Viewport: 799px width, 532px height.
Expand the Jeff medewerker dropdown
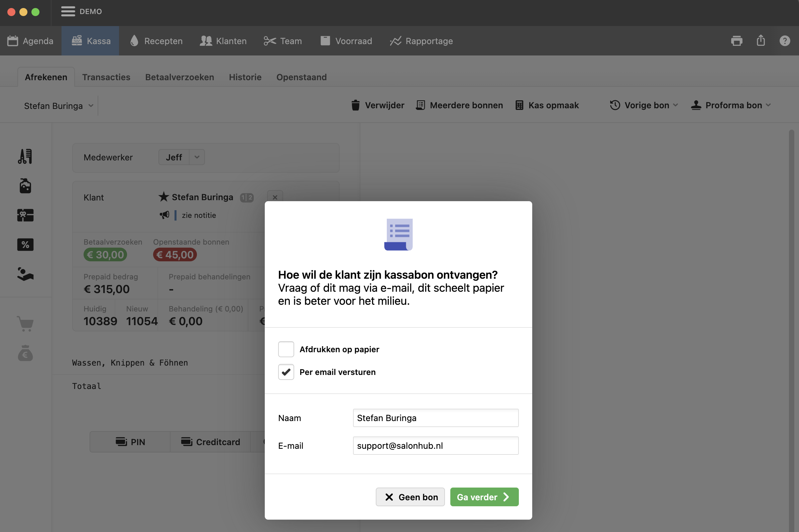(197, 157)
